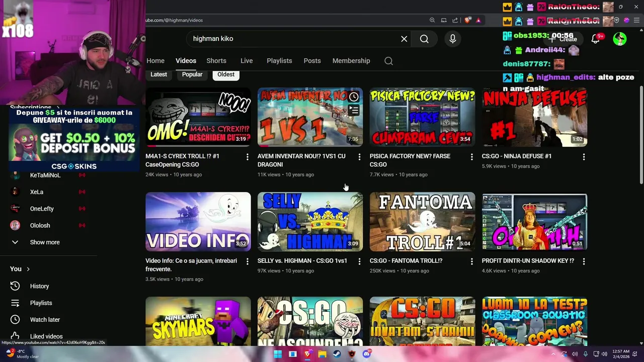Add 1VS1 video to queue icon
This screenshot has width=644, height=362.
[354, 110]
